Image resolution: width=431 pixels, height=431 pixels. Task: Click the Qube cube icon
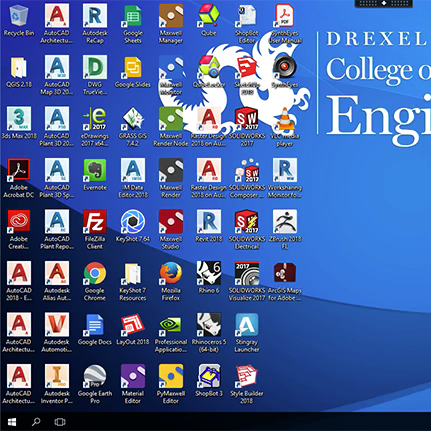pos(209,16)
